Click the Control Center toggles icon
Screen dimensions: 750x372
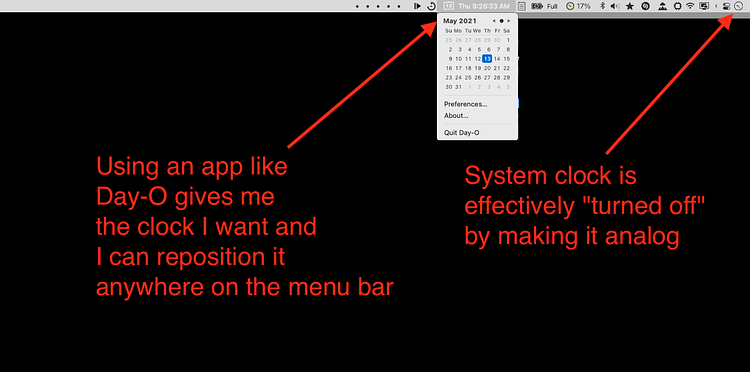tap(727, 6)
